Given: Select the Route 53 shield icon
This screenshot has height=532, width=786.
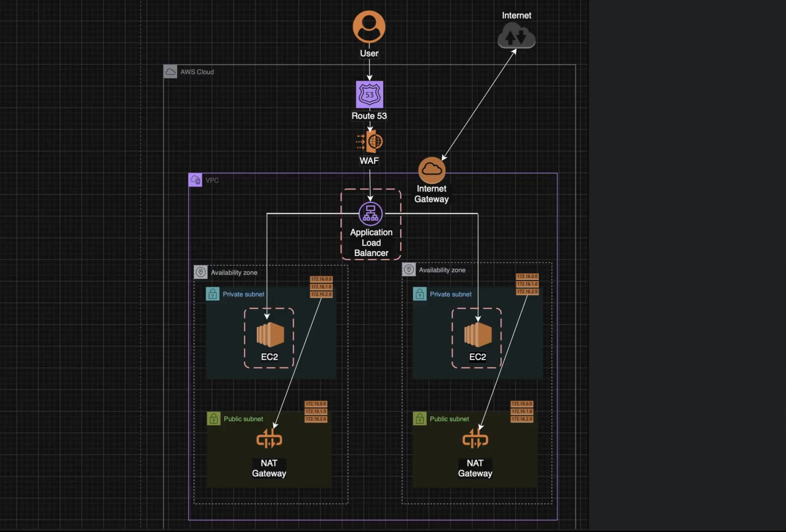Looking at the screenshot, I should [x=369, y=94].
